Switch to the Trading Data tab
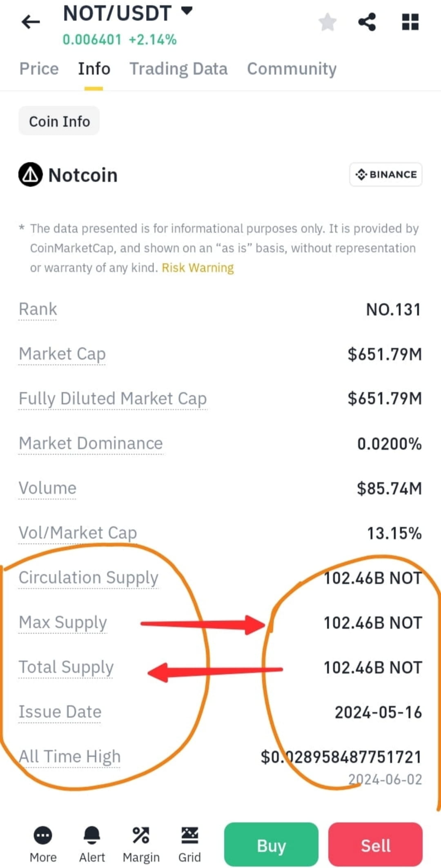 (x=178, y=69)
